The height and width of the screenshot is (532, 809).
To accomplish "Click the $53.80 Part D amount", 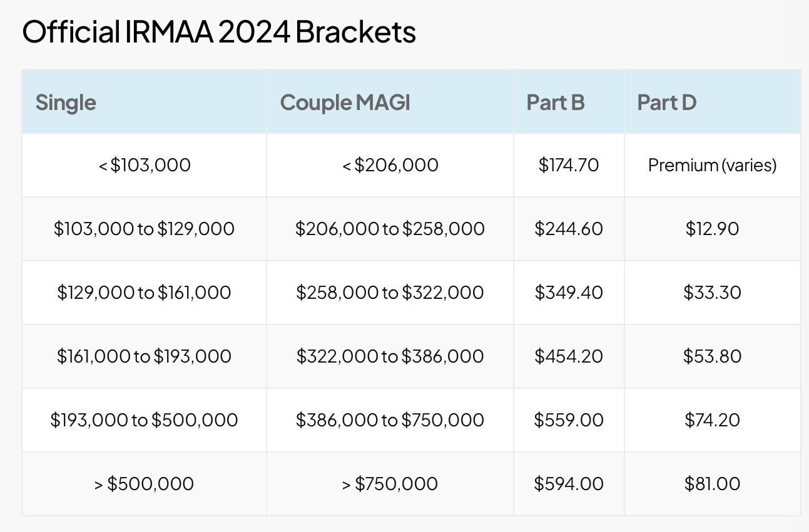I will click(x=712, y=356).
